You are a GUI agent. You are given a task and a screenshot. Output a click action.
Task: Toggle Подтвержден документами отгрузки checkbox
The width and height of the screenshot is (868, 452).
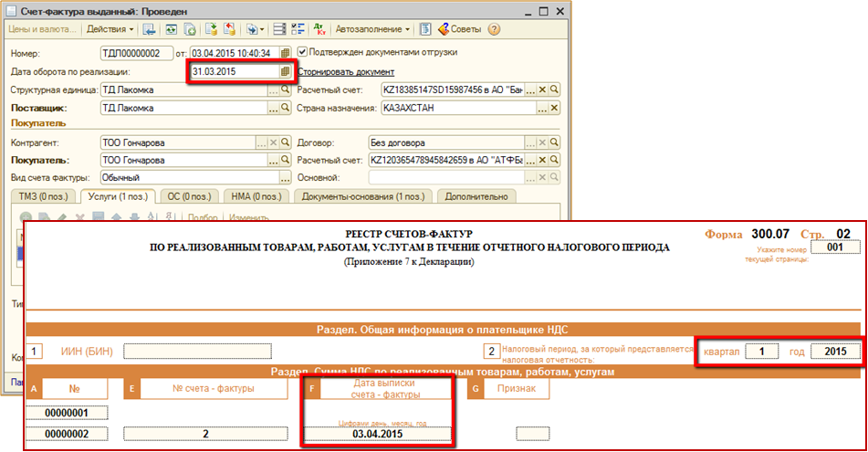(303, 52)
